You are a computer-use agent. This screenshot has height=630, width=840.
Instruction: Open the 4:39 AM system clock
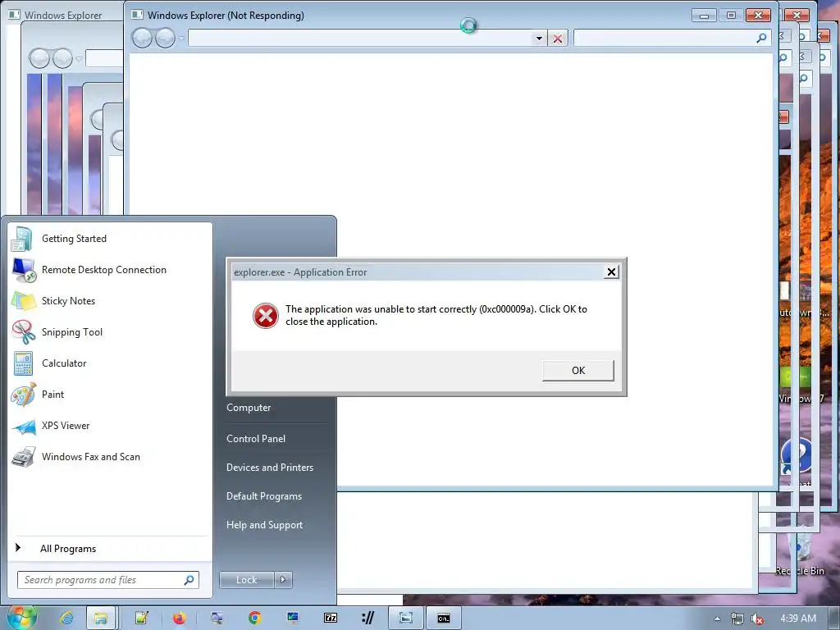(798, 619)
